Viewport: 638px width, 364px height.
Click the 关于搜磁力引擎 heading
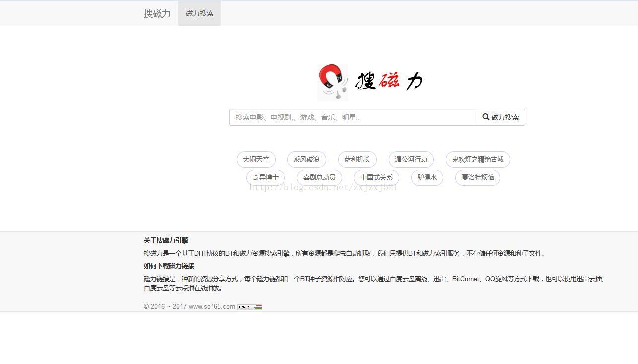tap(166, 240)
